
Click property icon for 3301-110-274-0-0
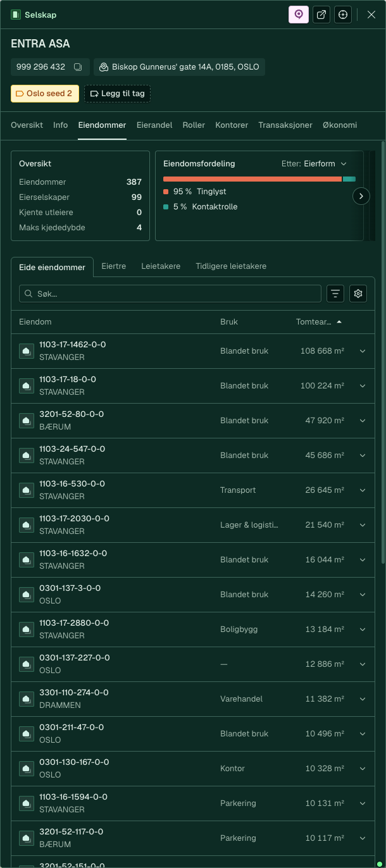pos(27,699)
